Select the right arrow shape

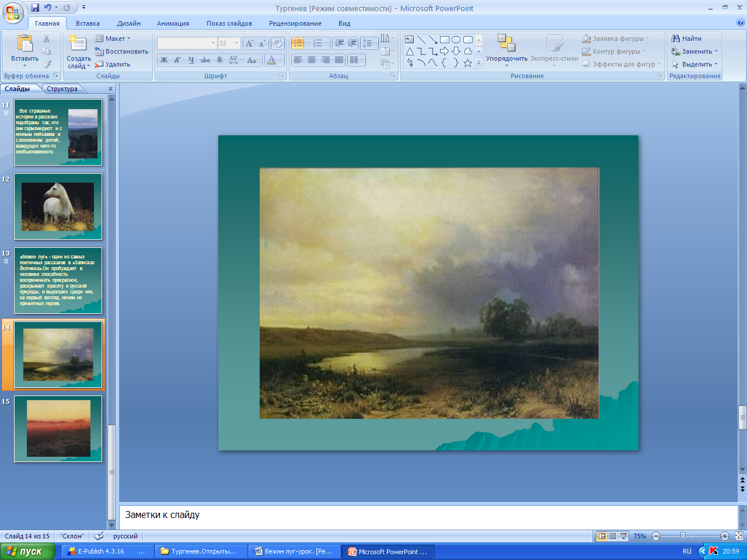click(445, 51)
